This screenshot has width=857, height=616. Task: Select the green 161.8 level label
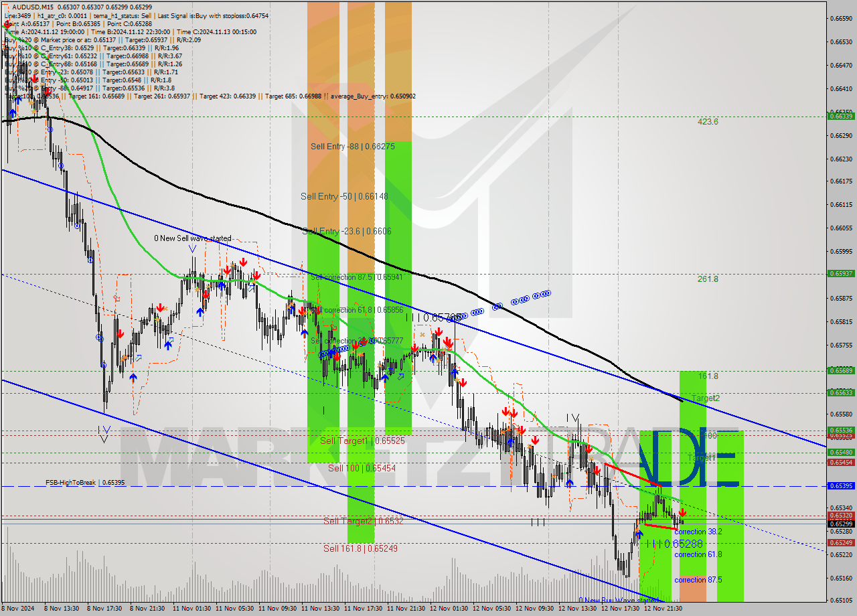tap(708, 376)
